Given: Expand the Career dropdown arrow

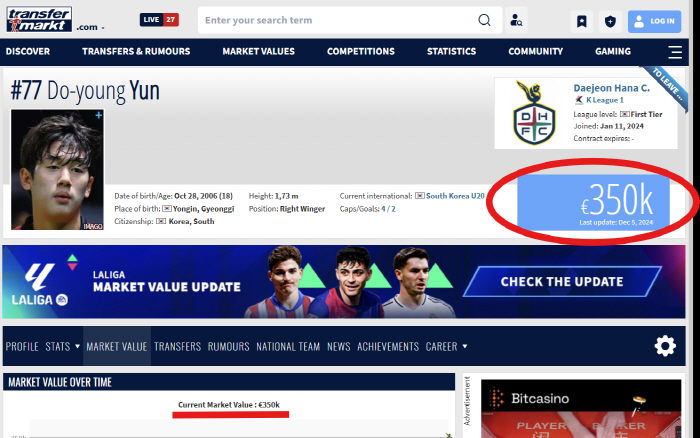Looking at the screenshot, I should coord(465,347).
